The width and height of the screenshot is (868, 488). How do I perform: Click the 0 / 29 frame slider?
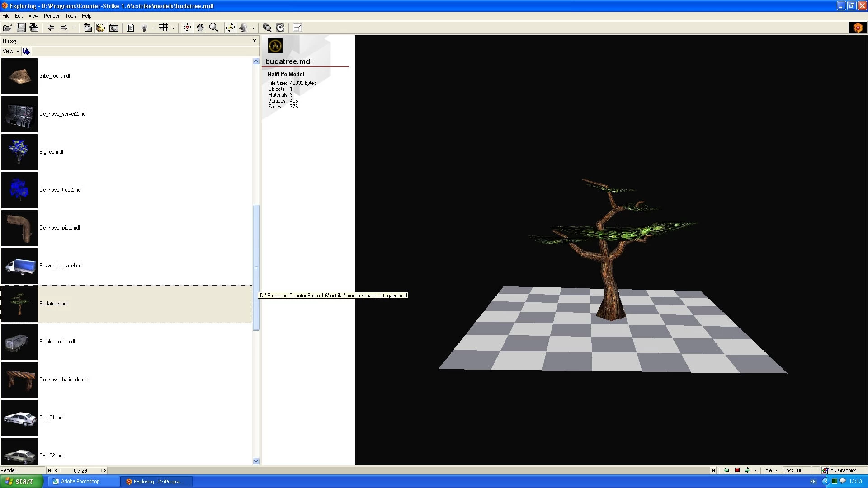pos(80,471)
